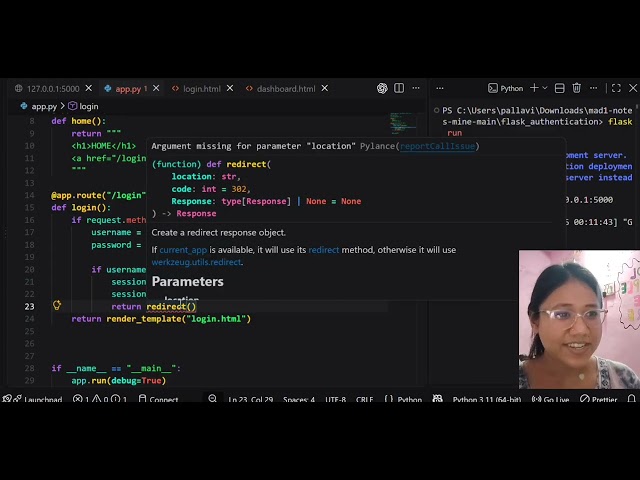
Task: Open the werkzeug.utils.redirect link
Action: (196, 262)
